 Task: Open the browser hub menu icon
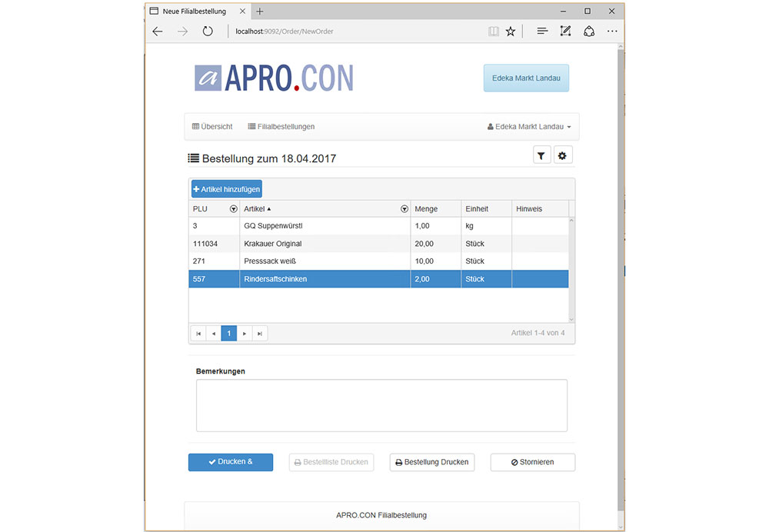point(542,32)
